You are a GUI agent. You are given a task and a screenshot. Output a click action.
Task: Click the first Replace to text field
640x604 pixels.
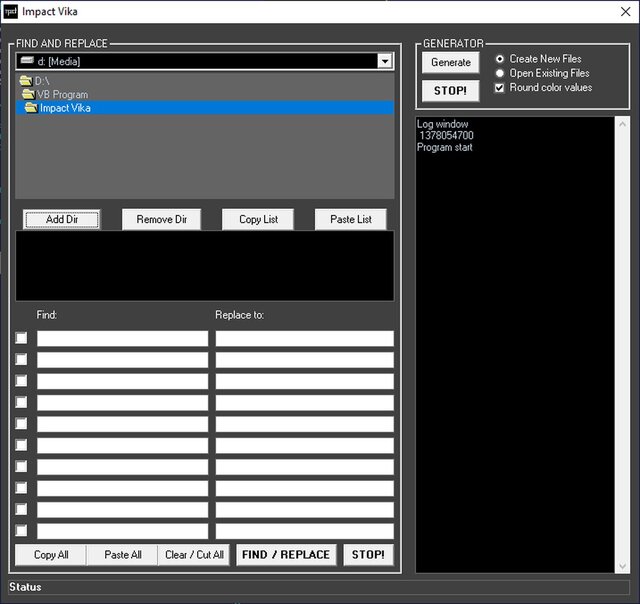304,338
